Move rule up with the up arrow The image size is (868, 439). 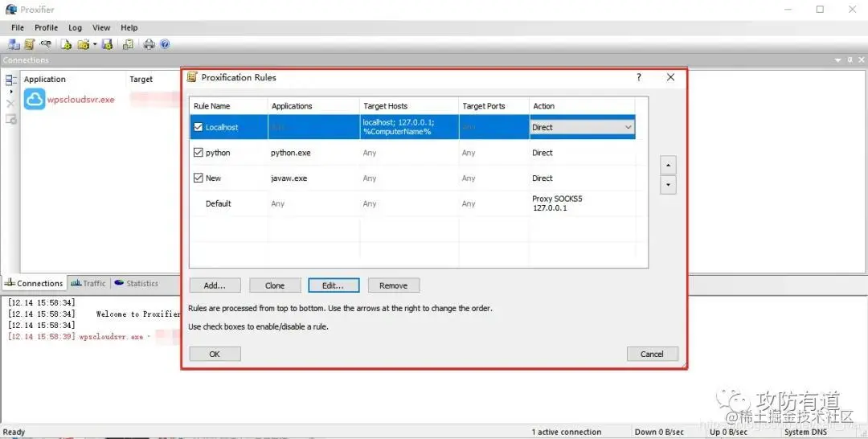[668, 165]
